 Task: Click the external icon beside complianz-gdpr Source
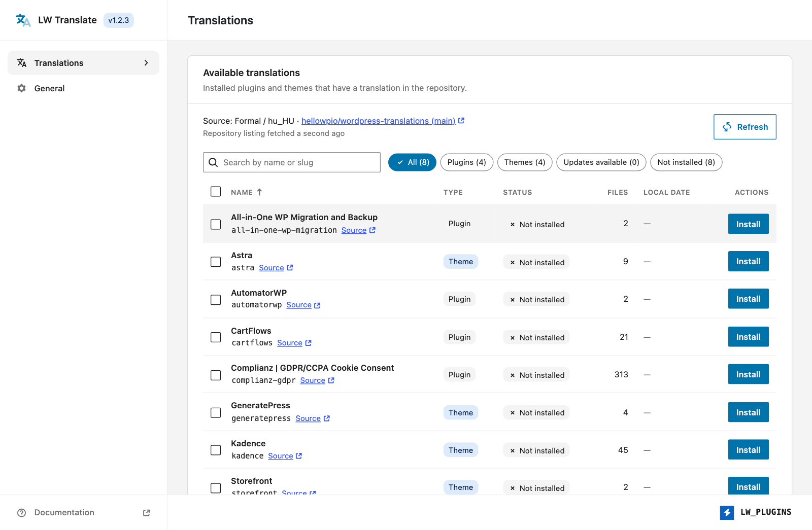point(331,380)
